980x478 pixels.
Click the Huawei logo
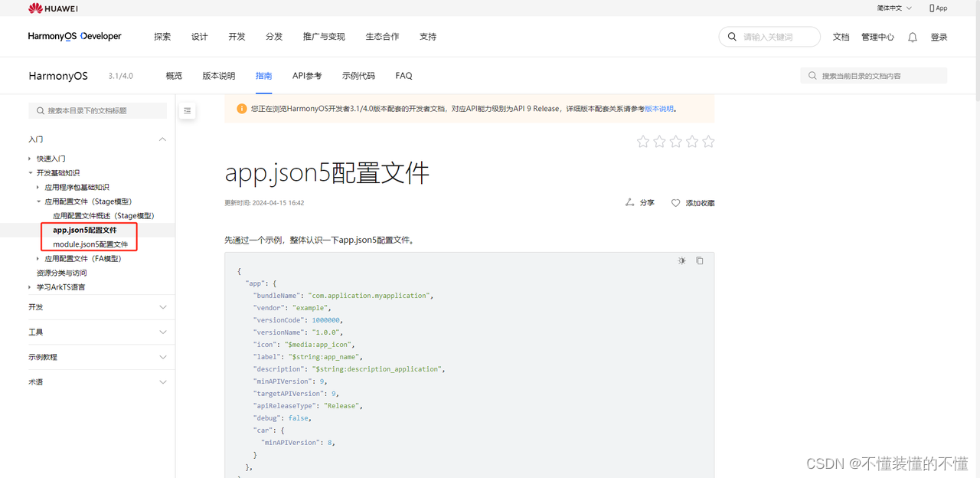point(53,8)
